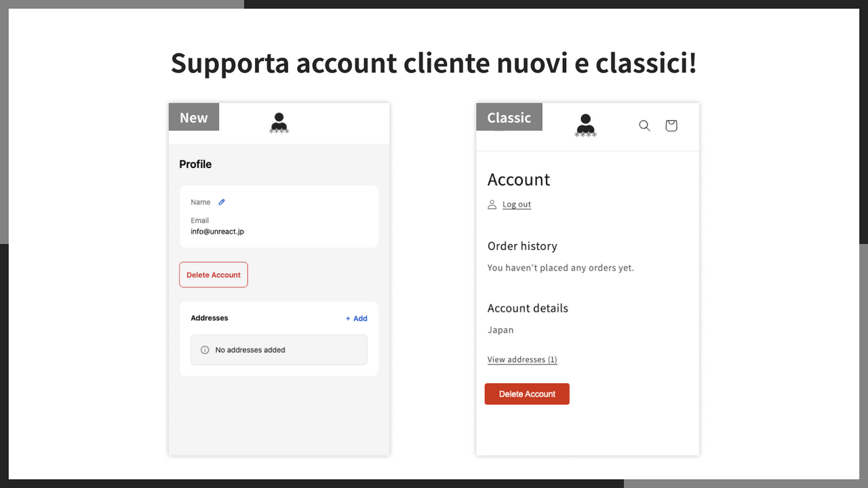
Task: Click the Account details heading
Action: point(528,308)
